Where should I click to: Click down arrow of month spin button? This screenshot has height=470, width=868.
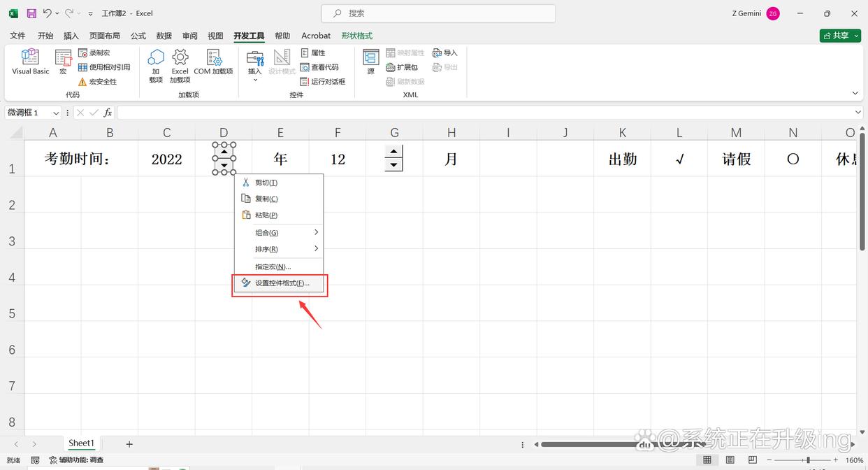click(394, 165)
